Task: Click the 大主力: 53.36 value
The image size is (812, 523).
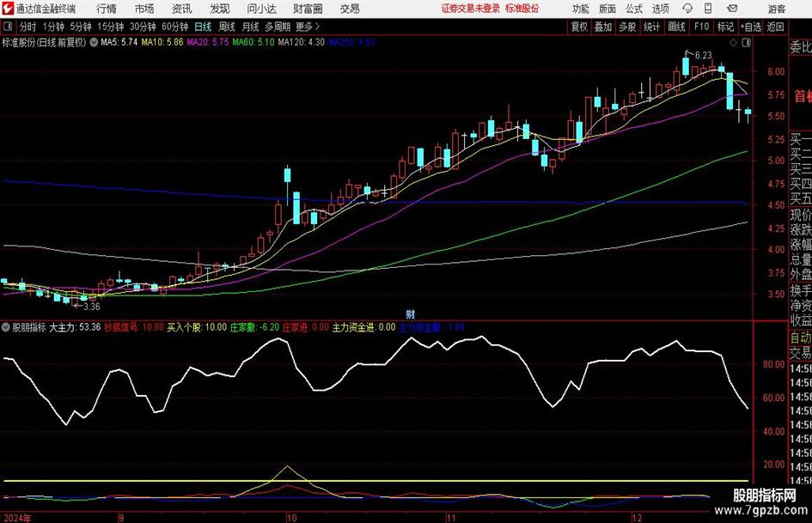Action: coord(75,327)
